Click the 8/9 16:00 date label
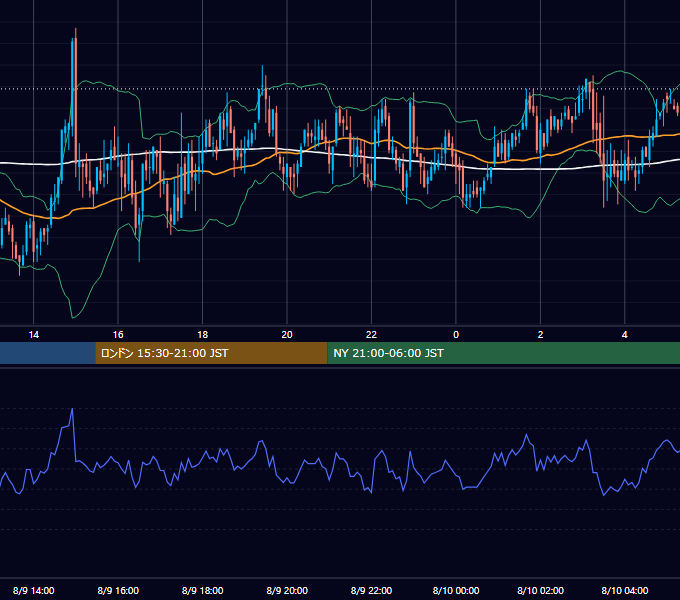The image size is (680, 600). [118, 590]
